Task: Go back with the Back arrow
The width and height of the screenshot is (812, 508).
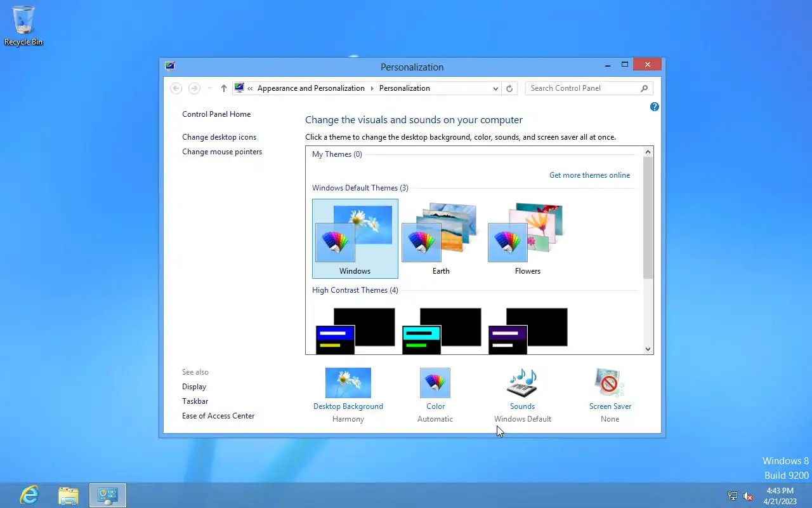Action: click(x=176, y=88)
